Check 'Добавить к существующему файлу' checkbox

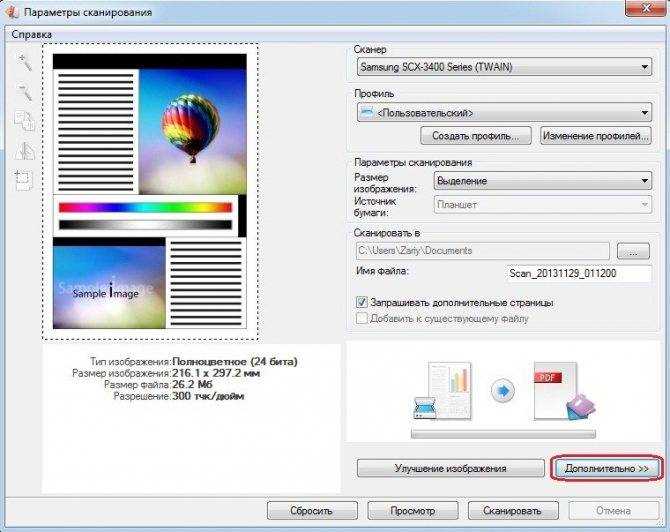pyautogui.click(x=361, y=318)
